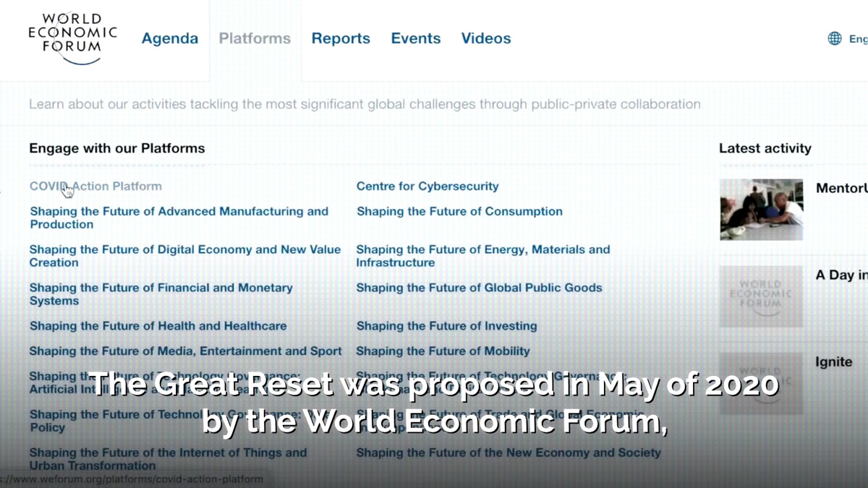Click the World Economic Forum logo
The image size is (868, 488).
[72, 39]
